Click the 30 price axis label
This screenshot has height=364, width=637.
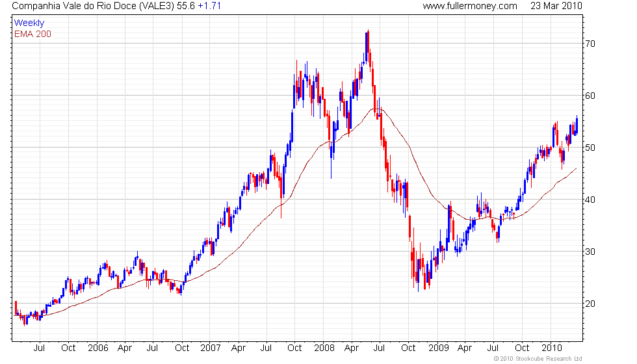coord(590,252)
